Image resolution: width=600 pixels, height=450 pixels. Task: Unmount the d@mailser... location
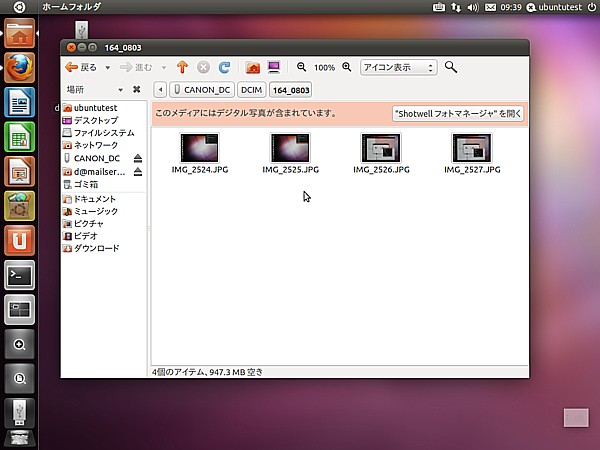click(138, 172)
